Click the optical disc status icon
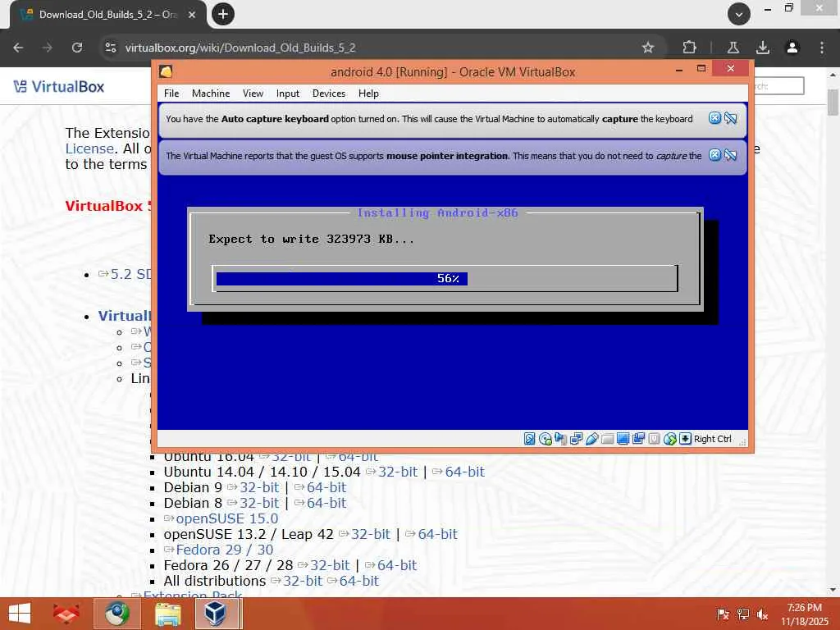Screen dimensions: 840x630 pyautogui.click(x=546, y=439)
